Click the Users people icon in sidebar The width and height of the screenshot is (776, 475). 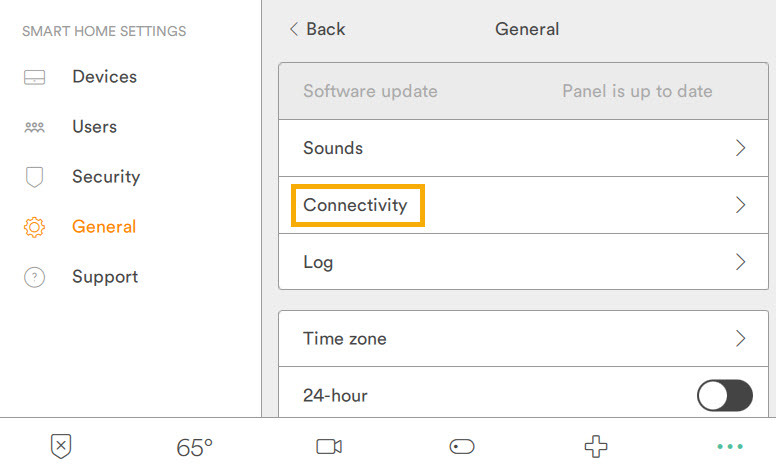click(x=35, y=127)
